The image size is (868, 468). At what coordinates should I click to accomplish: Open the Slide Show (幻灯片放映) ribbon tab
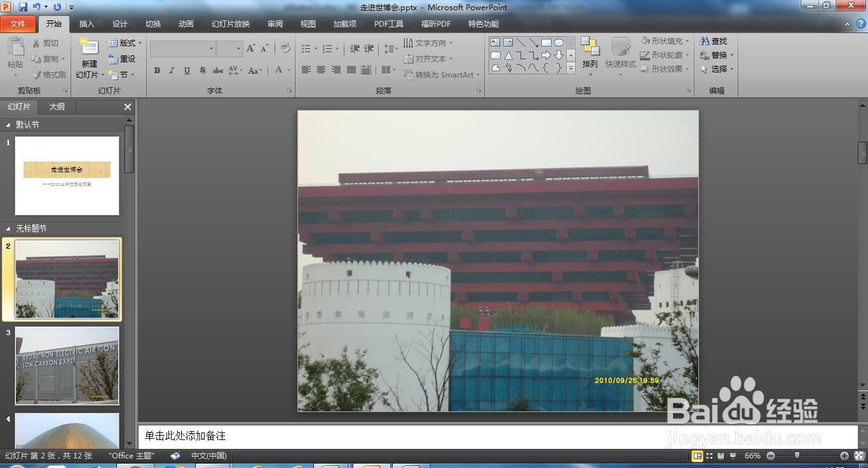(231, 24)
